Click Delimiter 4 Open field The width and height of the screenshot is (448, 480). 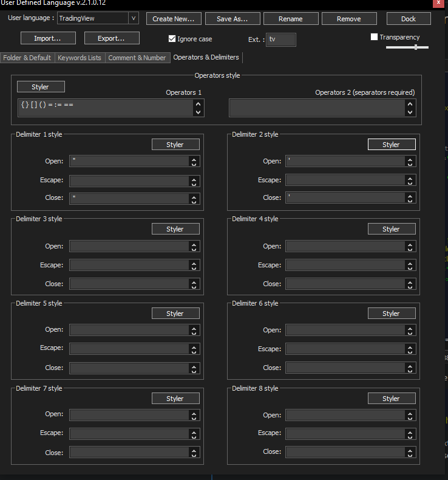click(345, 246)
